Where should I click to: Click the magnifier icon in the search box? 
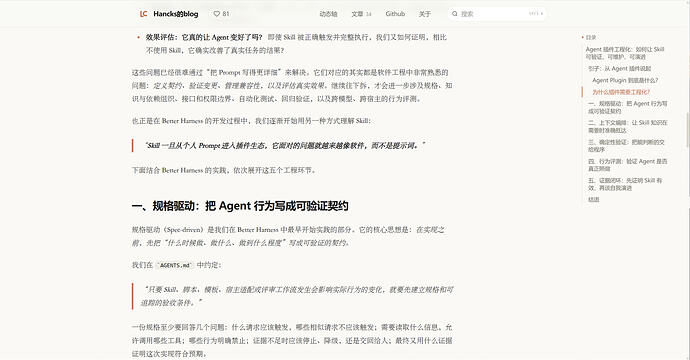click(455, 14)
